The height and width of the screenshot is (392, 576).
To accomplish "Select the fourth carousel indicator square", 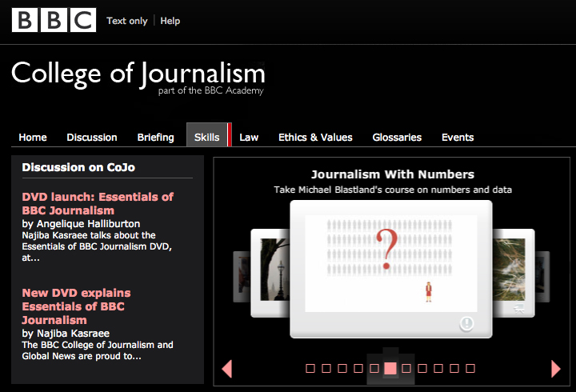I will tap(358, 368).
